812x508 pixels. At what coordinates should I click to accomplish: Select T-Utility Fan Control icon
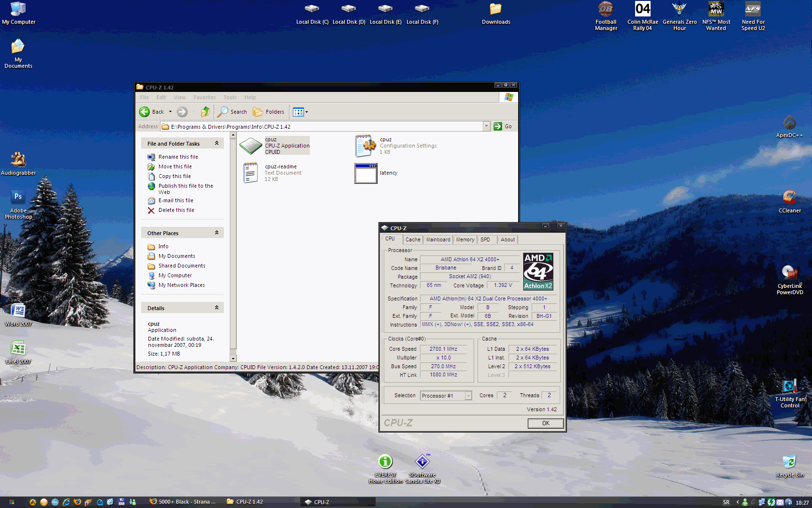coord(790,394)
